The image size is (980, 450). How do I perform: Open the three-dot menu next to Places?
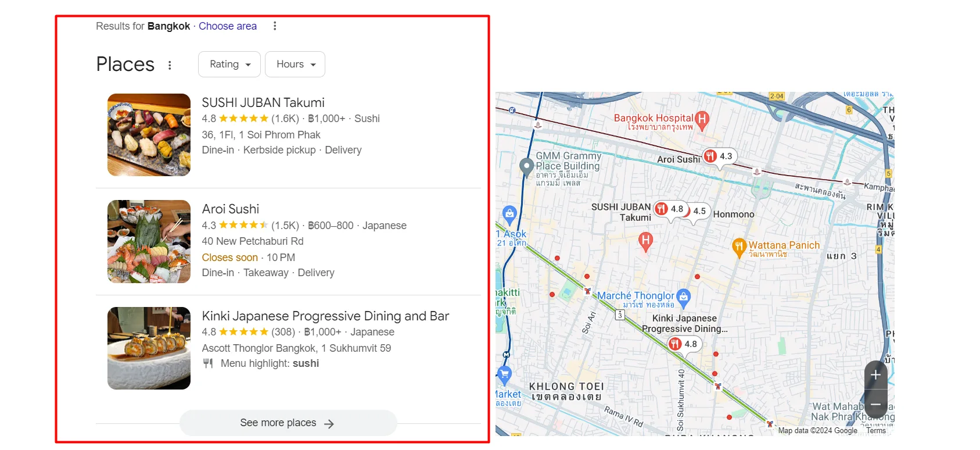pos(170,65)
